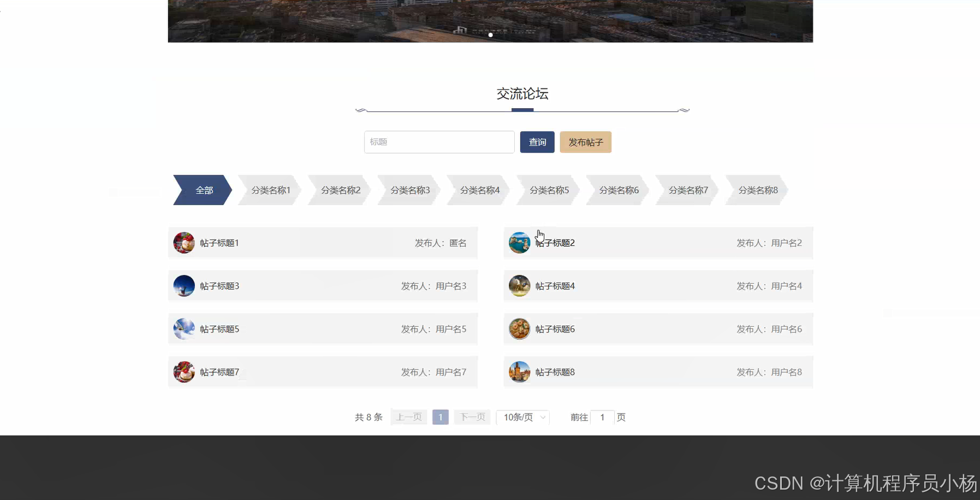This screenshot has width=980, height=500.
Task: Click the publisher text 发布人：用户名3
Action: tap(434, 286)
